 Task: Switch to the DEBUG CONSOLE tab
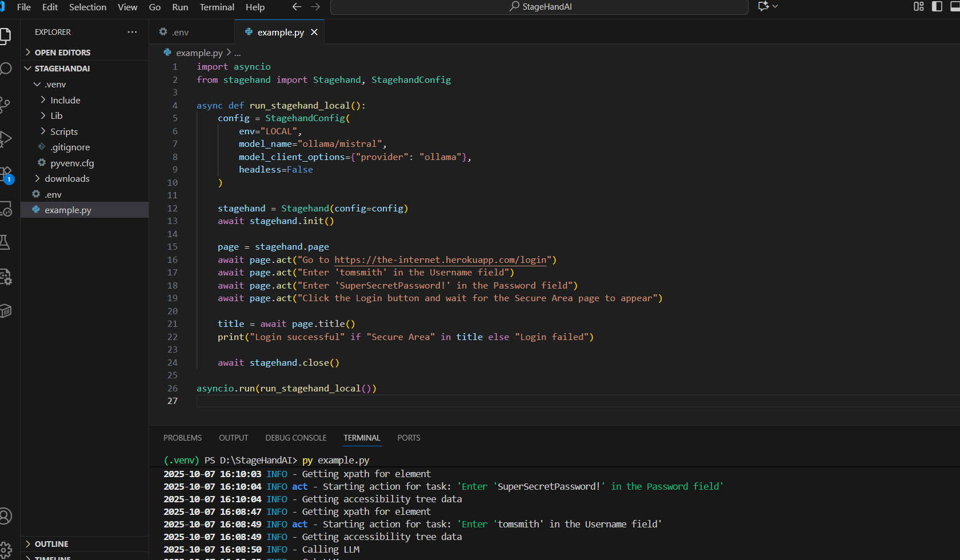(295, 438)
